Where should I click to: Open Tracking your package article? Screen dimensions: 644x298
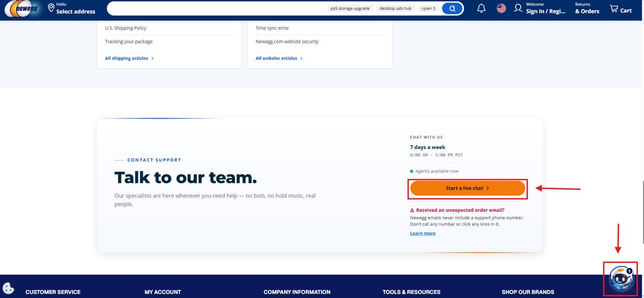pyautogui.click(x=129, y=42)
